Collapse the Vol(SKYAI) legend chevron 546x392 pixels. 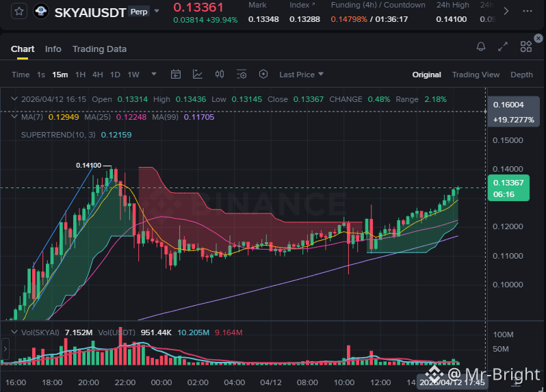(x=14, y=332)
